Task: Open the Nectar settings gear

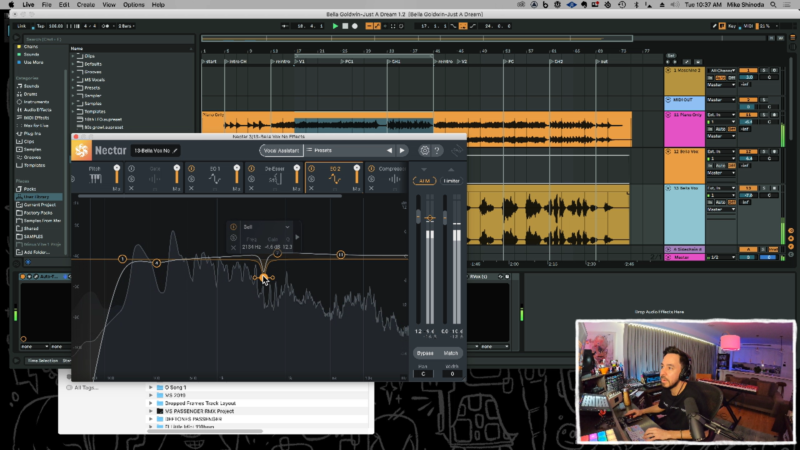Action: point(424,151)
